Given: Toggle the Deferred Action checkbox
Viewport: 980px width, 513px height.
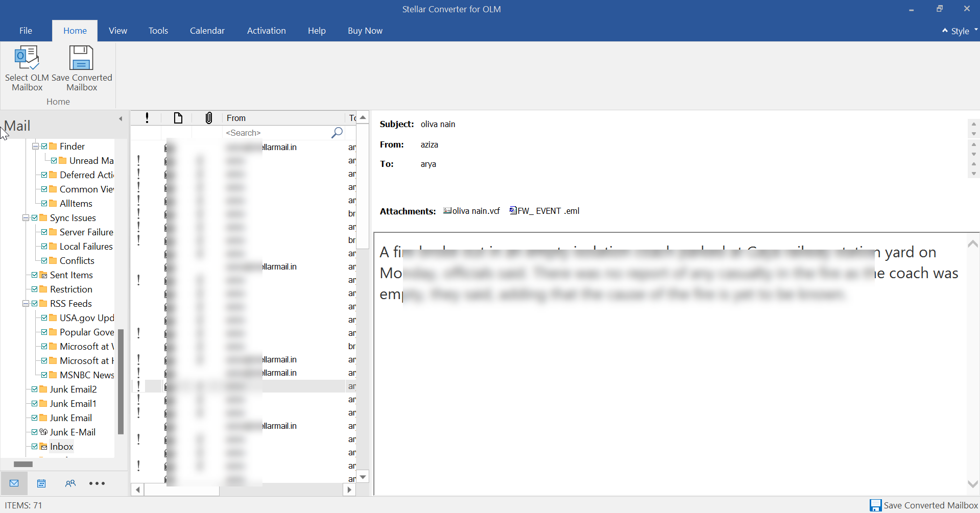Looking at the screenshot, I should (44, 175).
